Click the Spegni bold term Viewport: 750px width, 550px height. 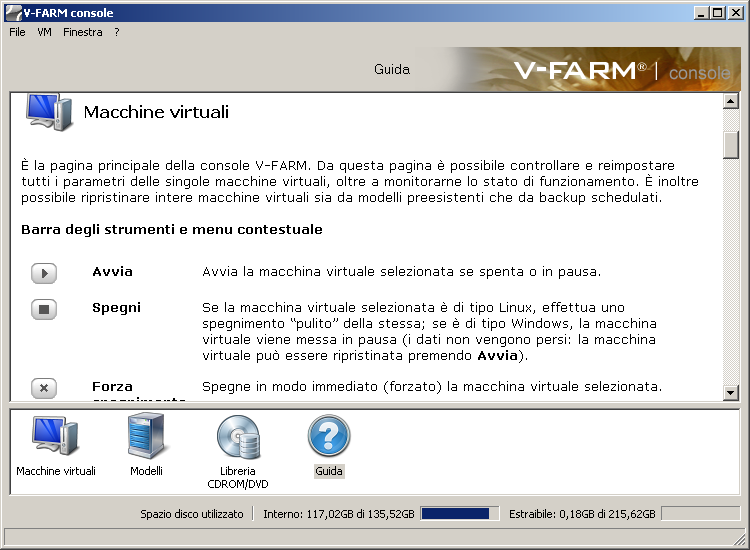116,308
